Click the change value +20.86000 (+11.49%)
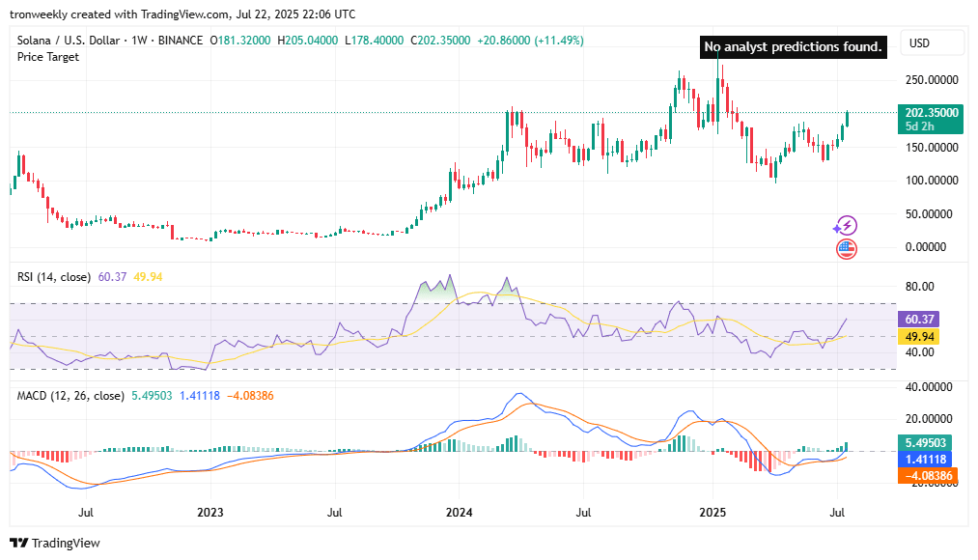 pos(530,41)
